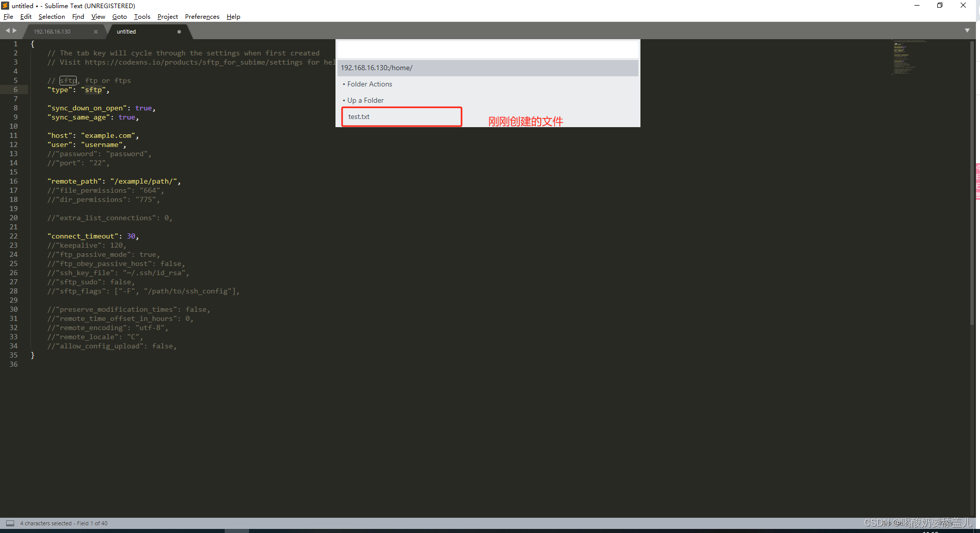Click the vertical editor scrollbar
Viewport: 980px width, 533px height.
coord(972,183)
